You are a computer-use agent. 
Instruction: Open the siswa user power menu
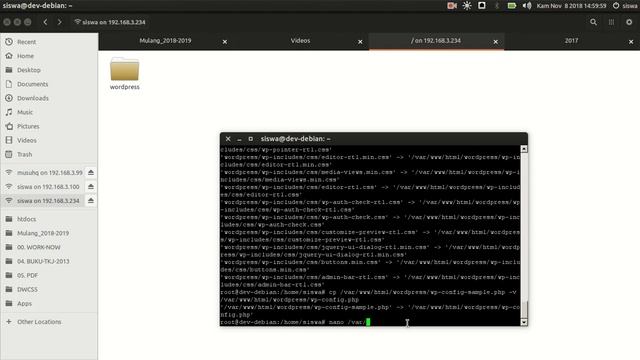pyautogui.click(x=624, y=6)
